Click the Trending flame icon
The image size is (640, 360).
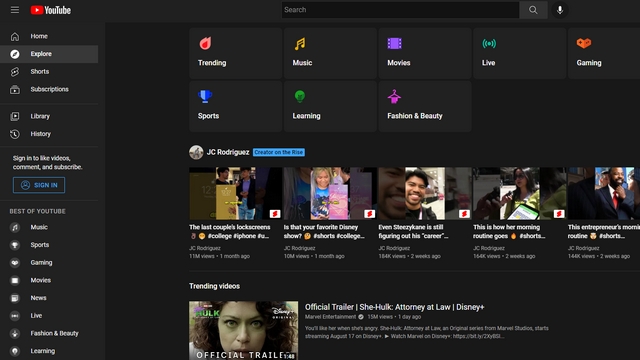[x=205, y=43]
